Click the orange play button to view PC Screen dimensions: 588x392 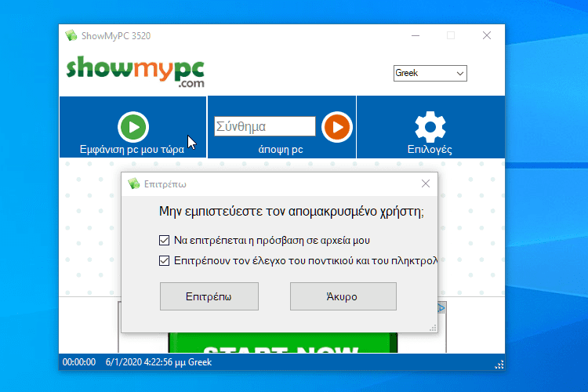(x=337, y=127)
